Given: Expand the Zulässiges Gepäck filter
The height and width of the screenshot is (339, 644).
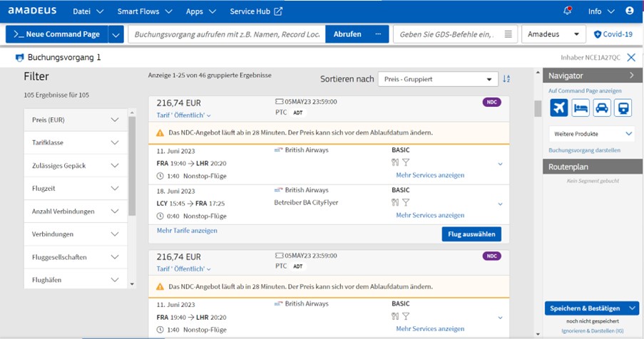Looking at the screenshot, I should tap(76, 166).
